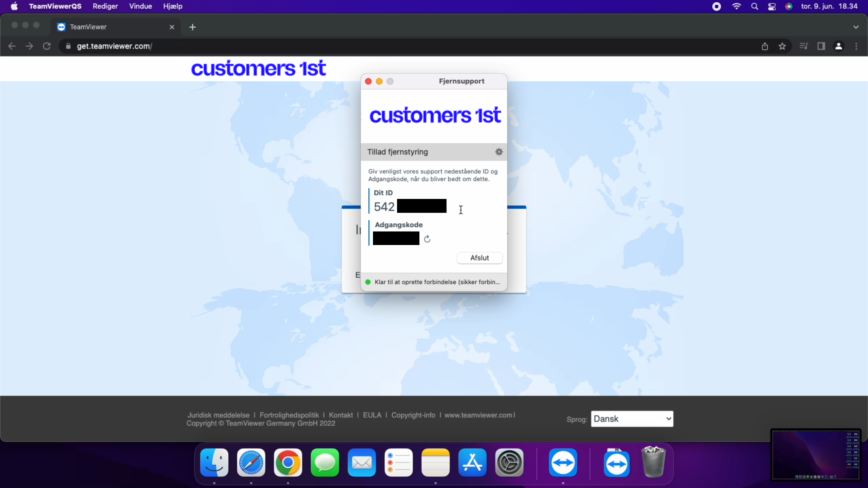The image size is (868, 488).
Task: Open the Copyright-info link
Action: point(413,415)
